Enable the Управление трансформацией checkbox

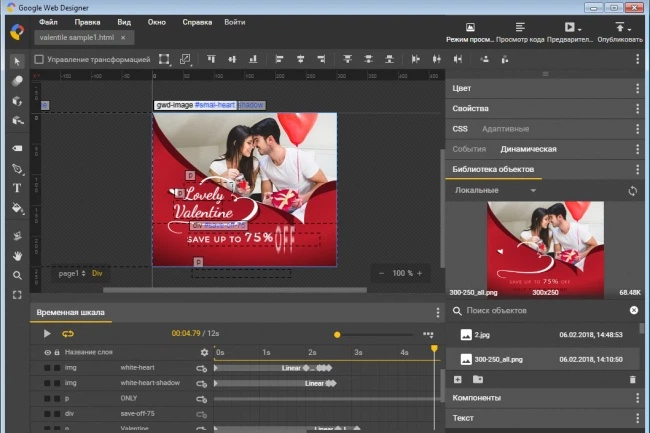point(39,60)
